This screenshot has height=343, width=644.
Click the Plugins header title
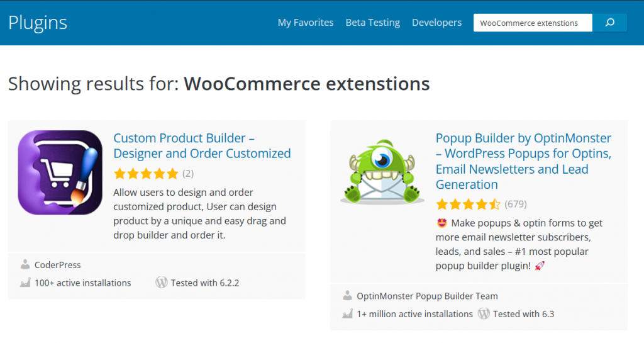point(37,23)
